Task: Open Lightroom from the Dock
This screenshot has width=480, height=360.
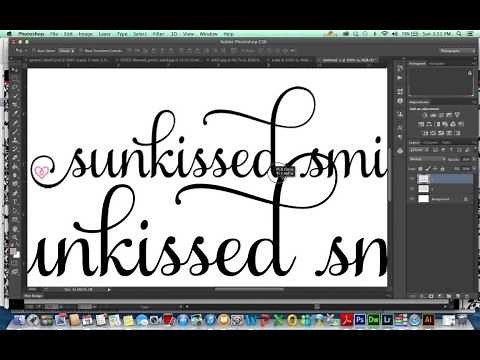Action: click(x=387, y=320)
